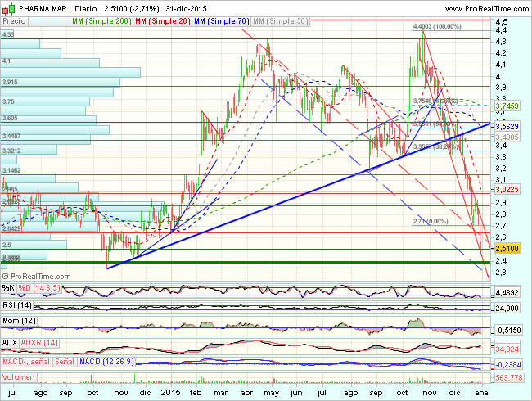
Task: Click the 563.778 volume value
Action: pos(508,377)
